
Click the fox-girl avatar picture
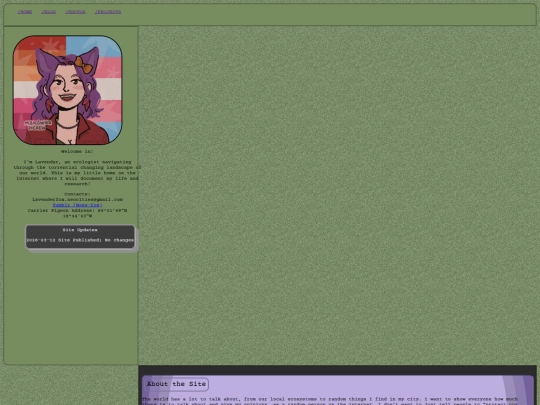coord(68,90)
